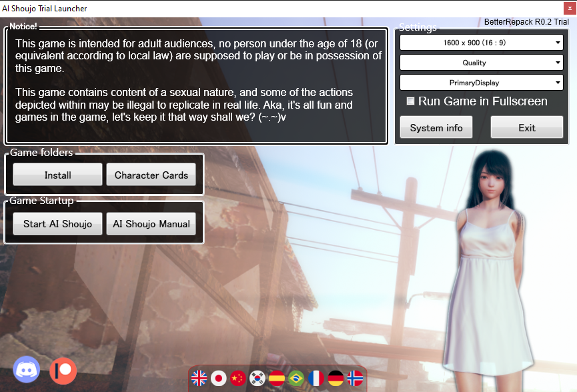
Task: Expand the Quality settings dropdown
Action: pyautogui.click(x=482, y=63)
